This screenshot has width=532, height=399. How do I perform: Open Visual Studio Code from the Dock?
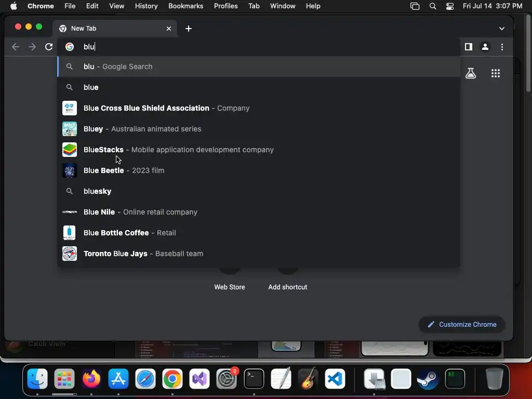(x=335, y=379)
